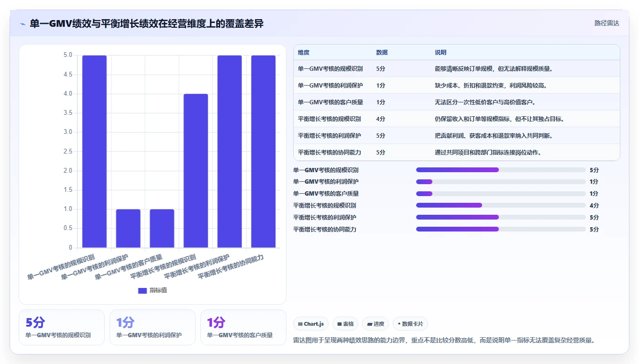Open the 1分 单一GMV考核的利润保护 card
Viewport: 639px width, 364px height.
[x=153, y=327]
